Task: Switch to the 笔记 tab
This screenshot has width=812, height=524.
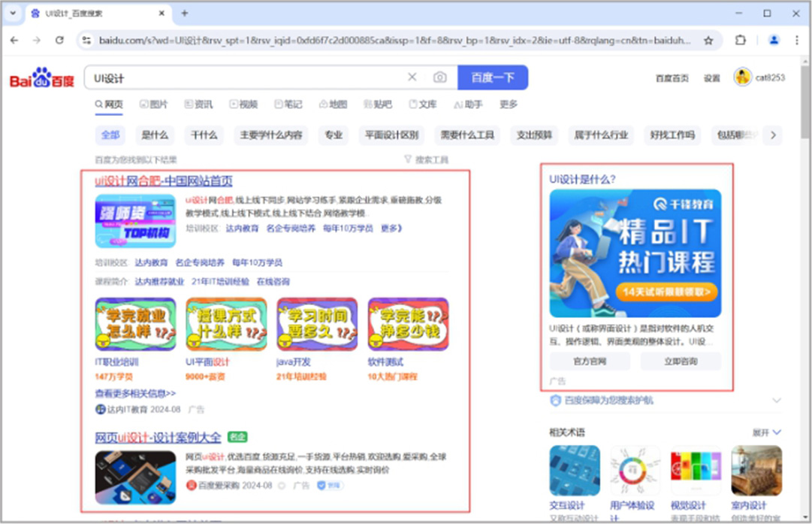Action: pyautogui.click(x=288, y=104)
